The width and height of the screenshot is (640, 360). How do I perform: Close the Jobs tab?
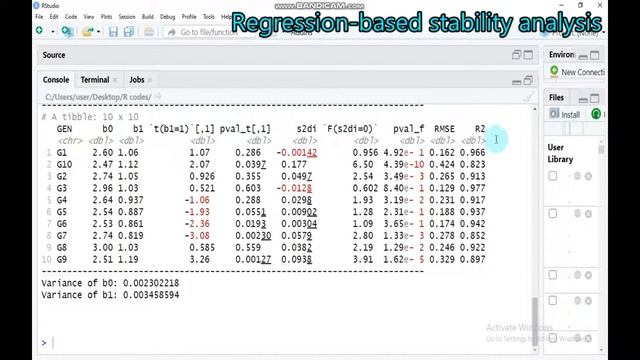150,80
